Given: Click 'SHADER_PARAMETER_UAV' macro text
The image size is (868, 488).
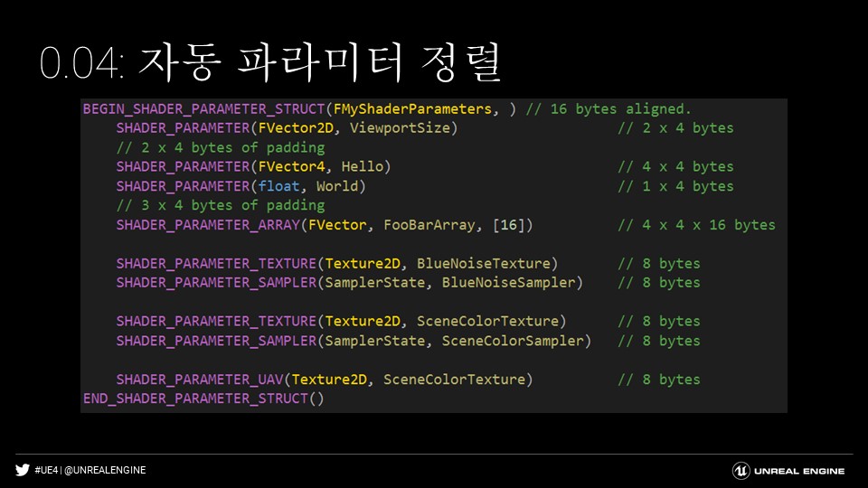Looking at the screenshot, I should click(x=200, y=380).
